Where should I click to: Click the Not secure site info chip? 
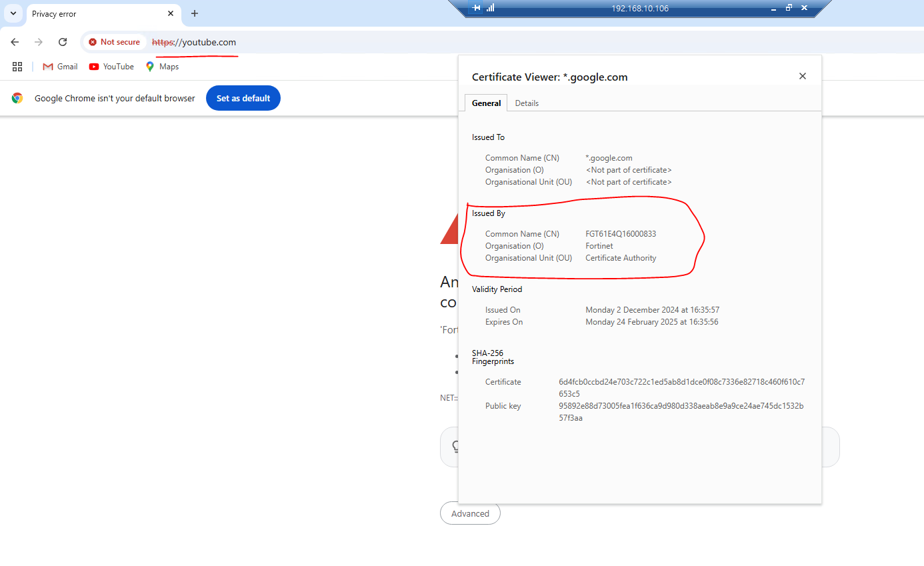click(x=115, y=42)
